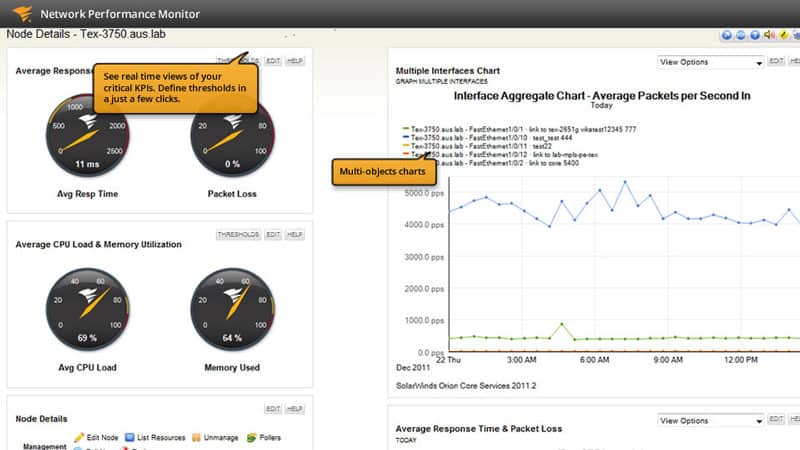Click 'Average Response Time & Packet Loss' heading
Viewport: 800px width, 450px height.
pyautogui.click(x=479, y=429)
